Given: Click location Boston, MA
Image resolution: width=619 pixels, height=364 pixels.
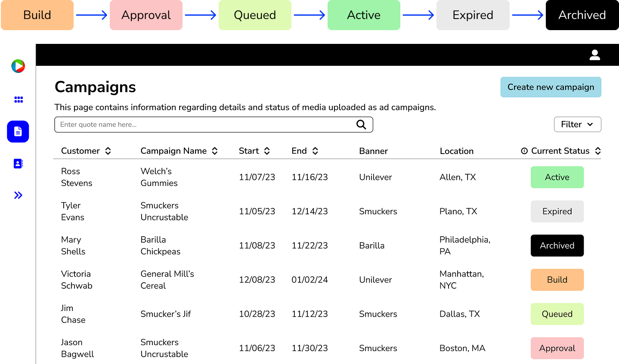Looking at the screenshot, I should pos(462,348).
